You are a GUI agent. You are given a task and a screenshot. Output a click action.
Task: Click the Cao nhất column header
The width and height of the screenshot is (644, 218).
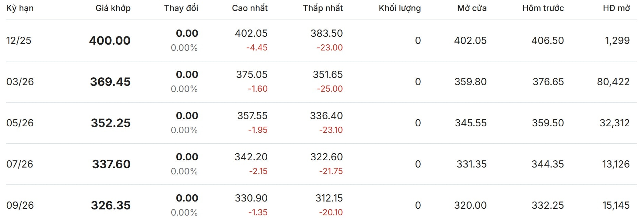(x=249, y=8)
